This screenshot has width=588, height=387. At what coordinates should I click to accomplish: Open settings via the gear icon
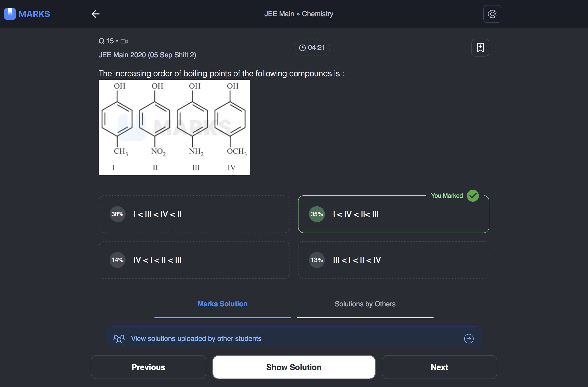pos(492,14)
